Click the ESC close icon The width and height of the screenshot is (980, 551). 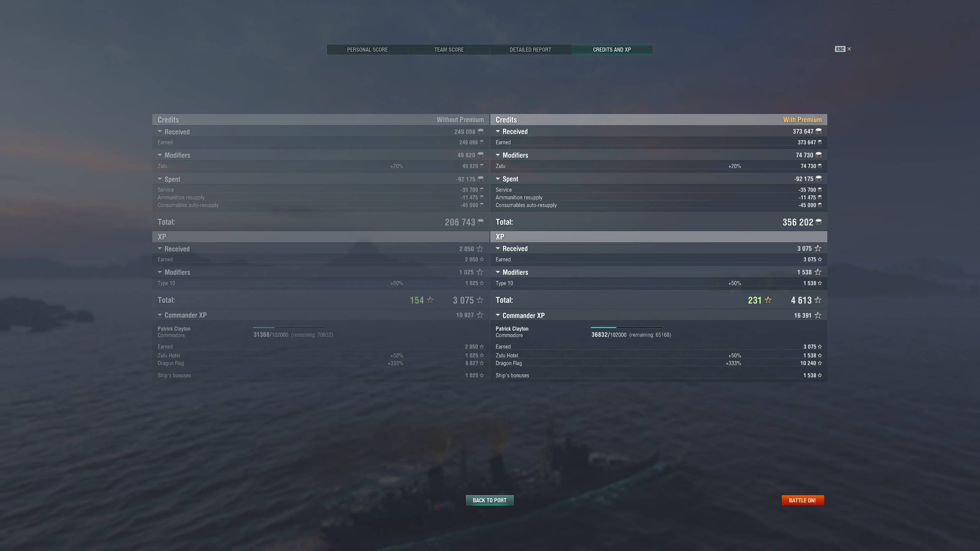click(x=849, y=49)
